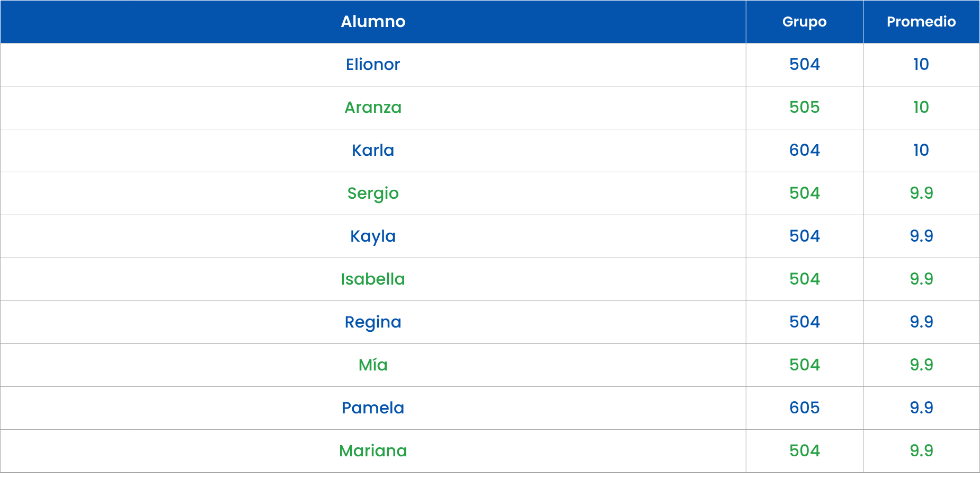The height and width of the screenshot is (477, 980).
Task: Click group 505 in Aranza's row
Action: point(804,108)
